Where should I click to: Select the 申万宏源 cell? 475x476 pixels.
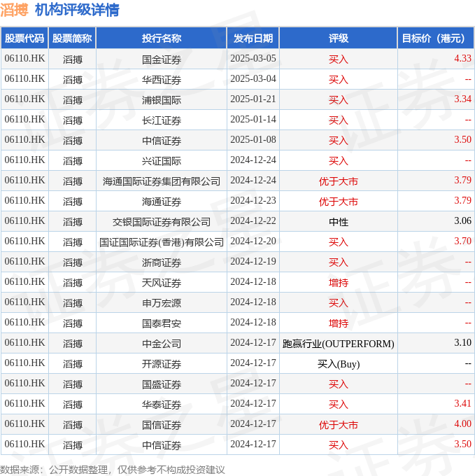(162, 302)
